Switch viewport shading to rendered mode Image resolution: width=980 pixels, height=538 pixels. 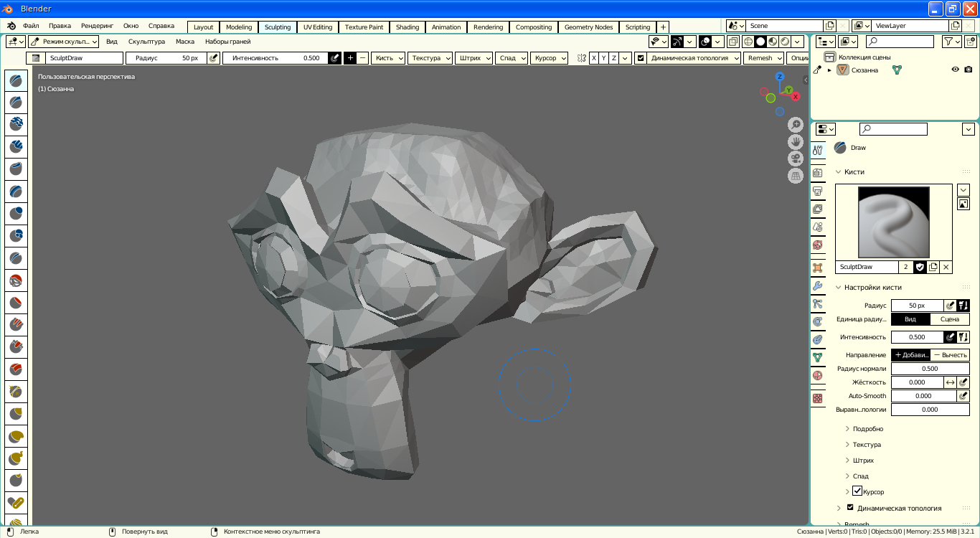click(x=785, y=42)
